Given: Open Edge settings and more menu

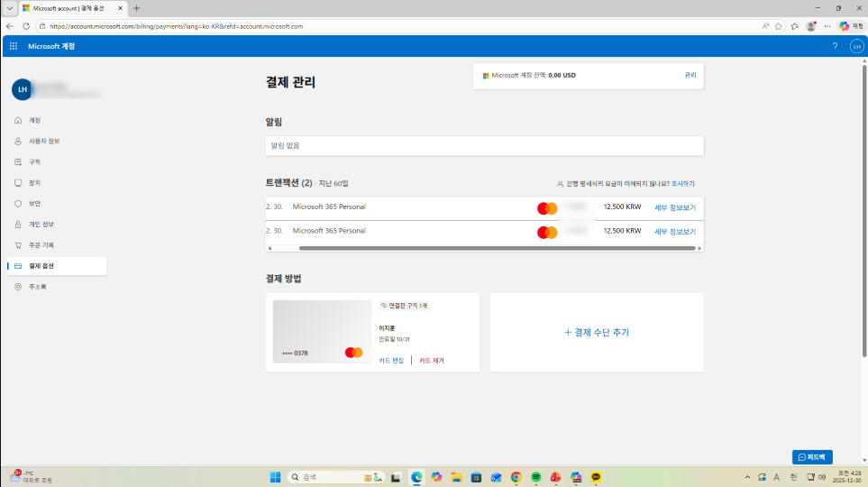Looking at the screenshot, I should click(x=827, y=26).
